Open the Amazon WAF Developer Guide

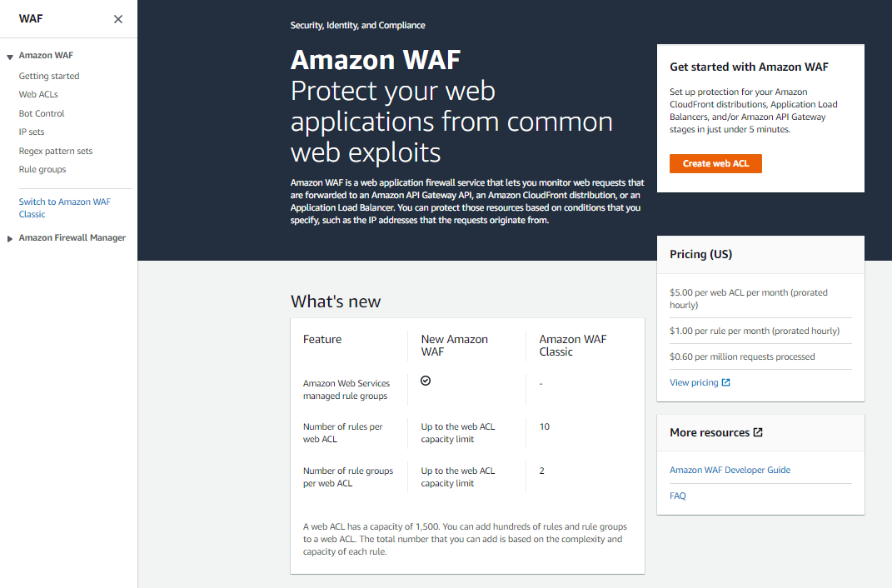(730, 469)
